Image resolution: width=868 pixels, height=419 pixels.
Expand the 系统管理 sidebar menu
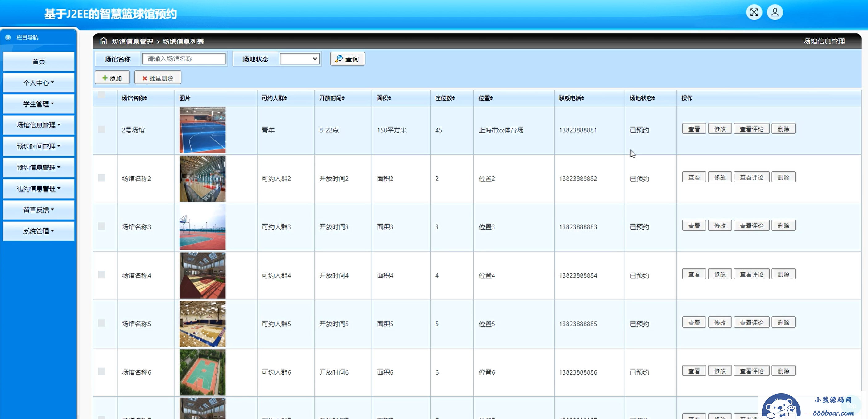point(39,231)
